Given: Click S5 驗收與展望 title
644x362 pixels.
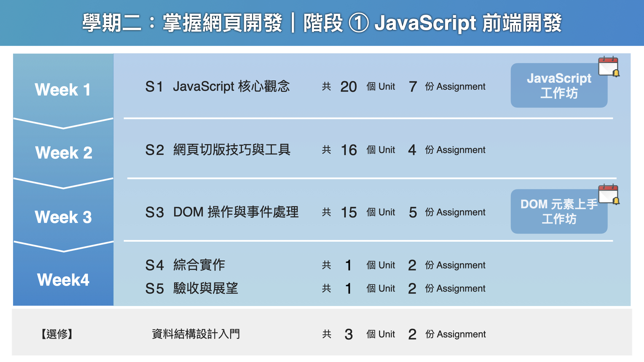Looking at the screenshot, I should click(192, 288).
